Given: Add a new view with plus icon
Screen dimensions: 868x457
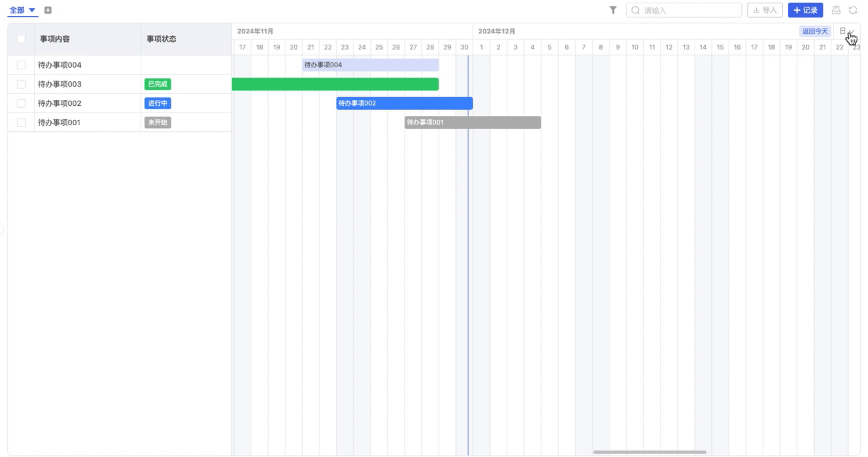Looking at the screenshot, I should tap(48, 10).
